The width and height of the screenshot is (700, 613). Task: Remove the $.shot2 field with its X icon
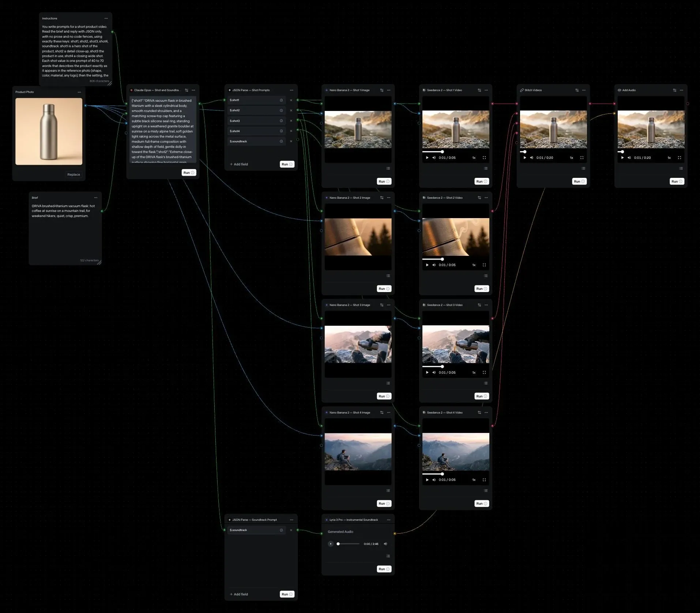[x=291, y=110]
